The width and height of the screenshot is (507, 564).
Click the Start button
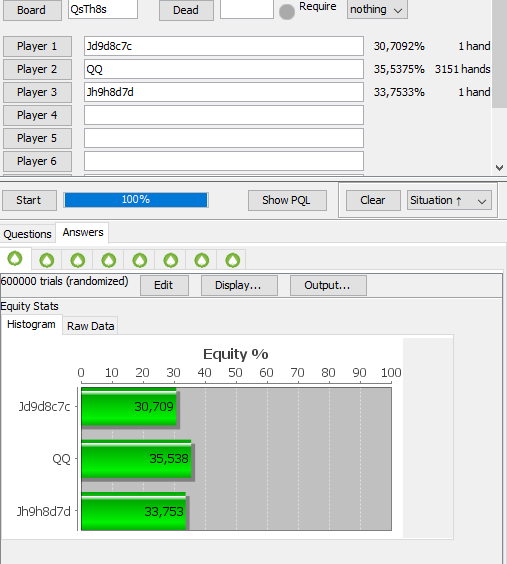tap(29, 200)
